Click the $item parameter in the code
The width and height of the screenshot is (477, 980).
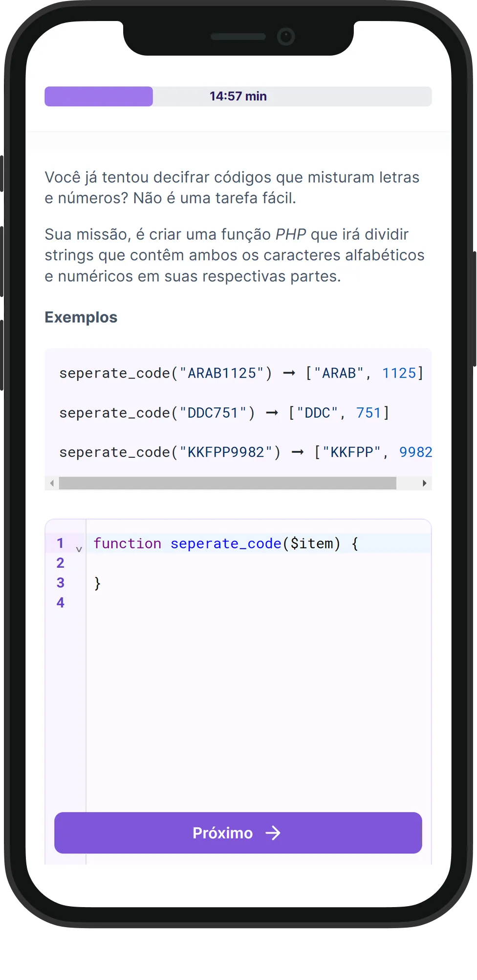click(312, 543)
